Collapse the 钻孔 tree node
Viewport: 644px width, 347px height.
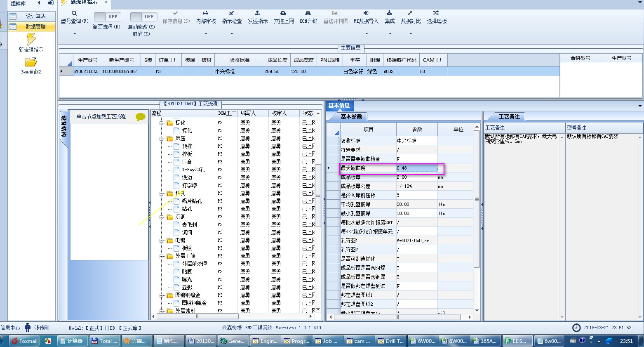162,194
